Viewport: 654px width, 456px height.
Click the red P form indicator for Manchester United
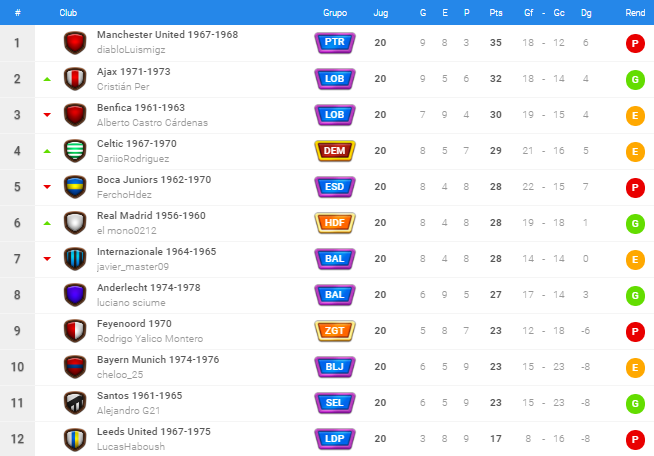(x=635, y=43)
